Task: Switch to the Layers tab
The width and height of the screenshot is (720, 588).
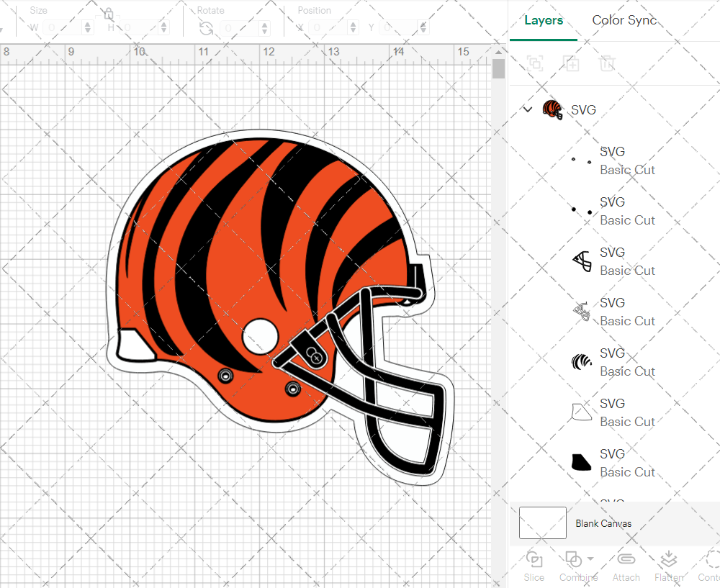Action: [x=544, y=20]
